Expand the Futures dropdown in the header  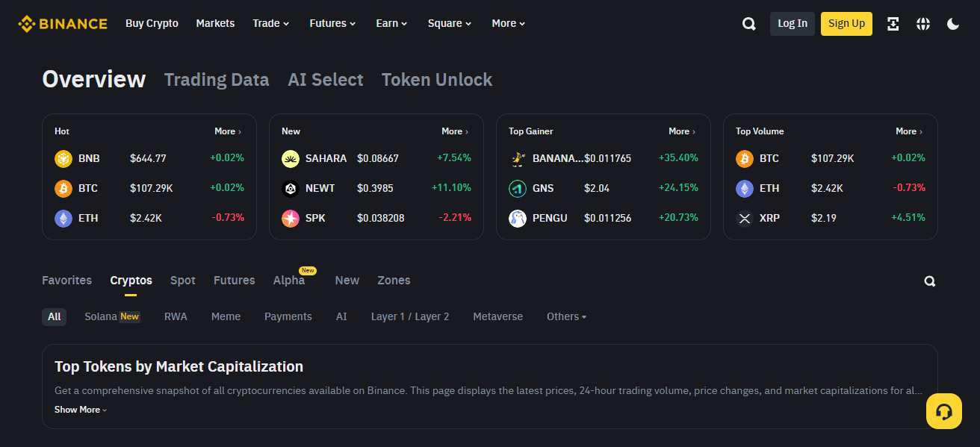332,24
